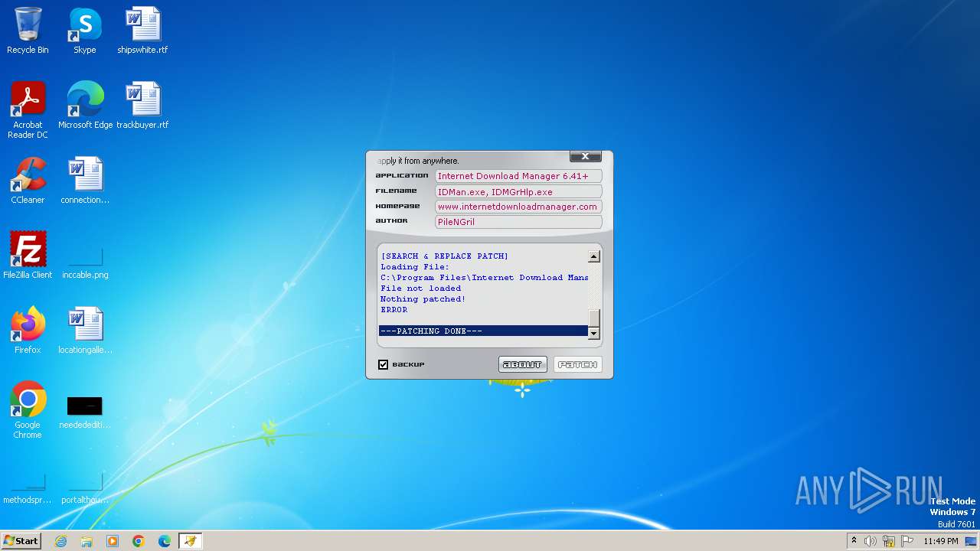Select the shipswhite.rtf desktop file
The height and width of the screenshot is (551, 980).
(142, 31)
